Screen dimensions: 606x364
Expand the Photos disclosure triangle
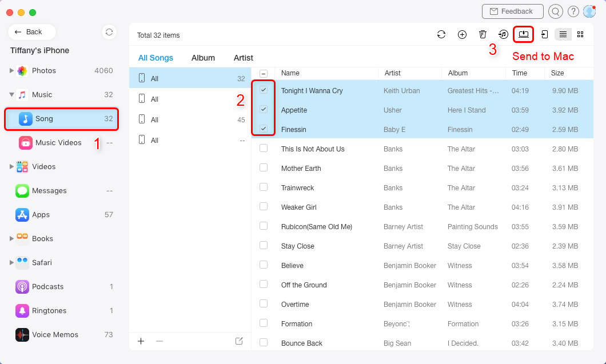coord(11,71)
